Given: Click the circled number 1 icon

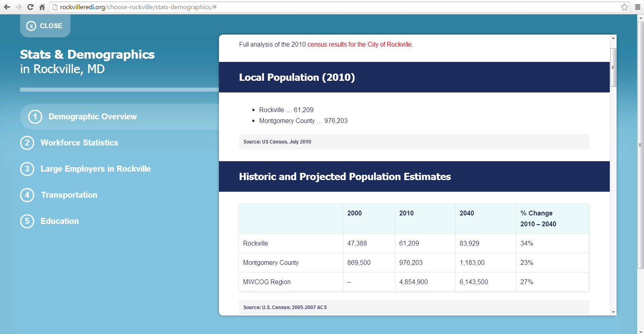Looking at the screenshot, I should point(35,117).
